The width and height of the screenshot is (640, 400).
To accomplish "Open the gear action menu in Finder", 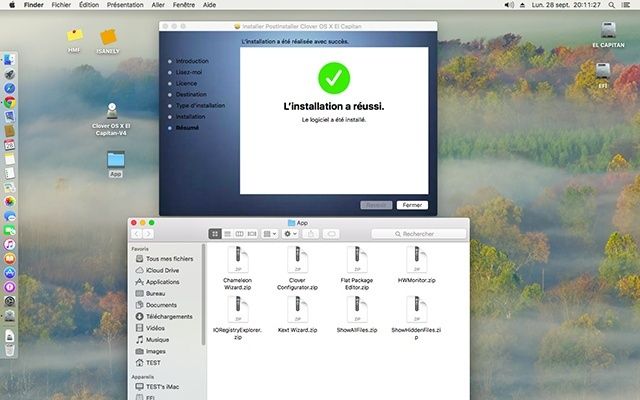I will pyautogui.click(x=290, y=234).
